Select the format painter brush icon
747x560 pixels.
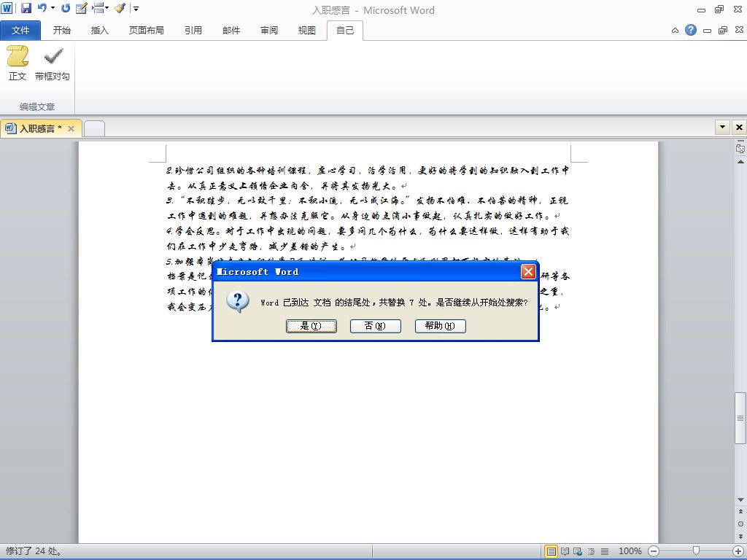click(x=120, y=7)
